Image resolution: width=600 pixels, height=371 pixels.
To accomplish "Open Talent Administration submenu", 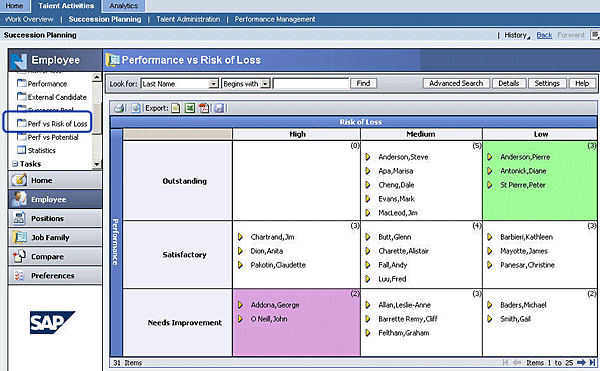I will [x=188, y=19].
